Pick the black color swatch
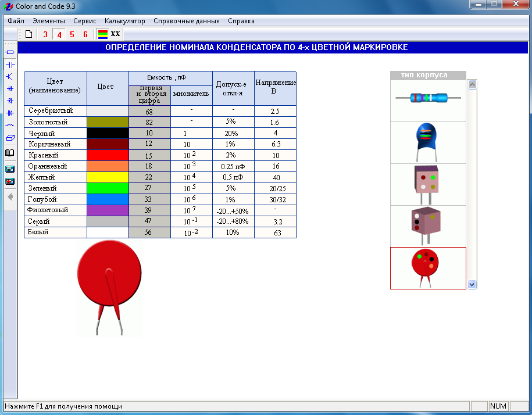Screen dimensions: 532x415 pos(108,133)
